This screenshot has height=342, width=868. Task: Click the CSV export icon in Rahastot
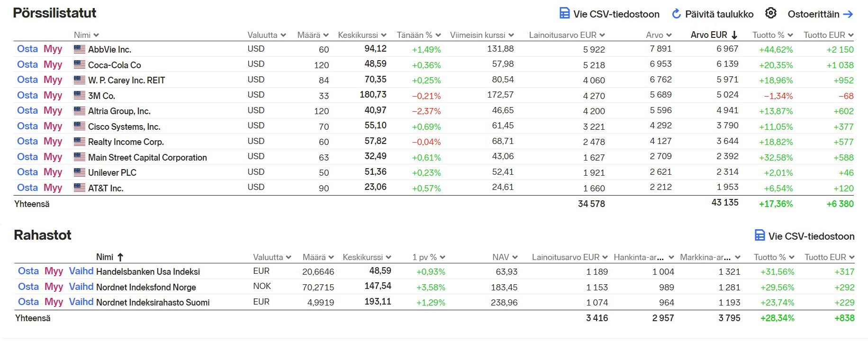pos(759,235)
